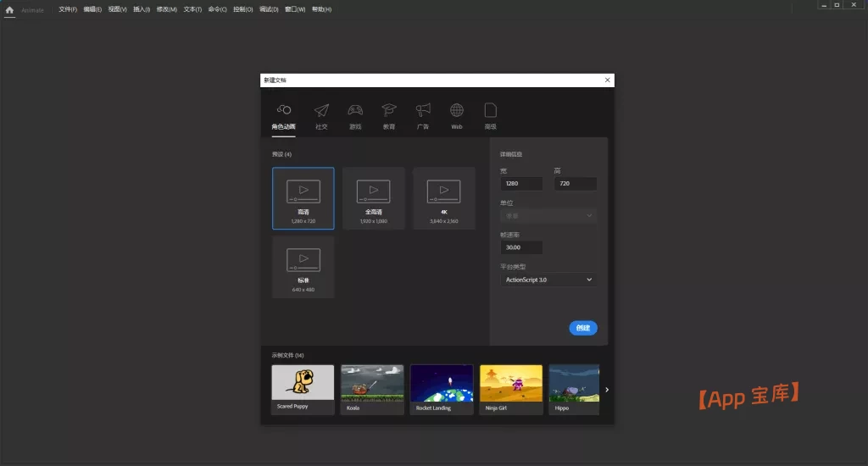Expand the 平台类型 ActionScript 3.0 dropdown
The height and width of the screenshot is (466, 868).
[548, 280]
